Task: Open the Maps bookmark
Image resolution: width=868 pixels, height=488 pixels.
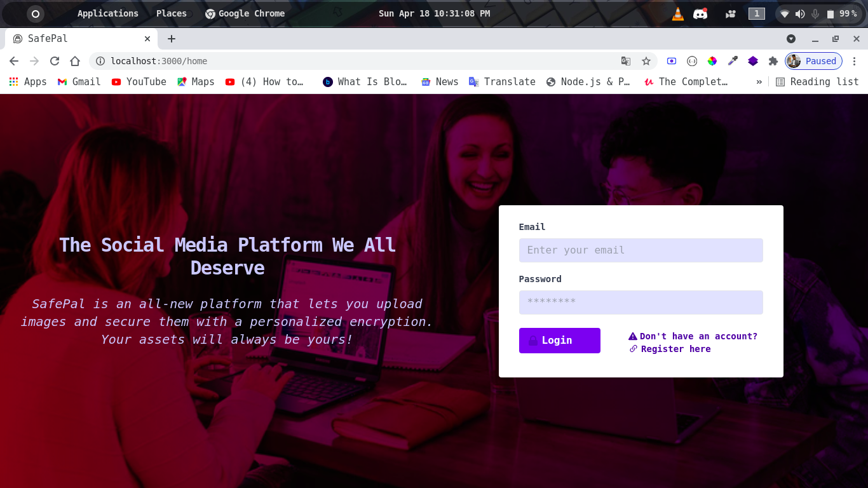Action: tap(196, 81)
